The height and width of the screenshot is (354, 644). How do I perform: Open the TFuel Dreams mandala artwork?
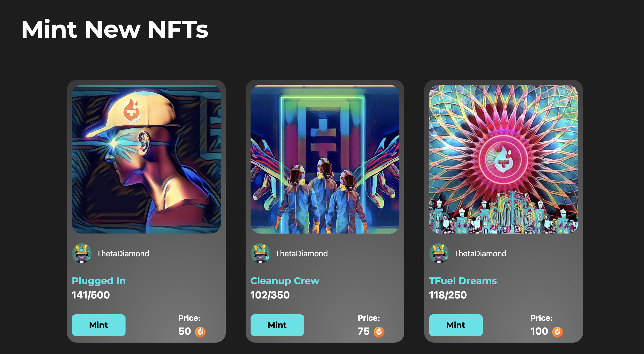pos(504,159)
